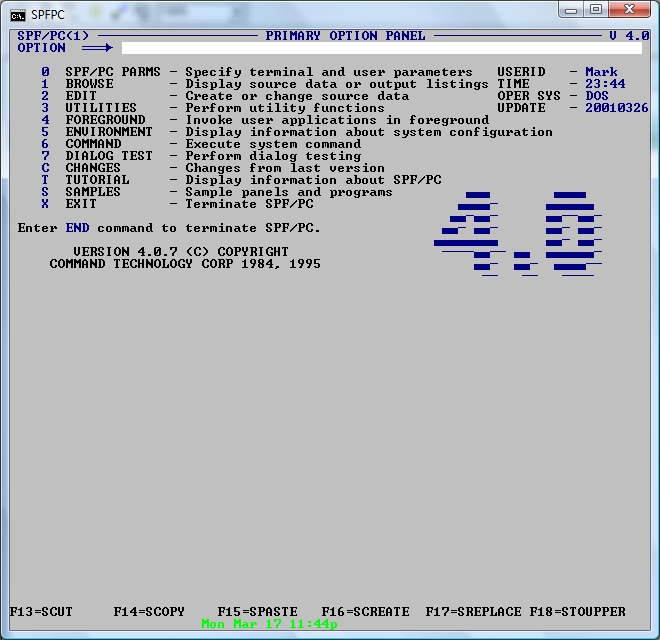Select option 5 ENVIRONMENT

(x=97, y=132)
